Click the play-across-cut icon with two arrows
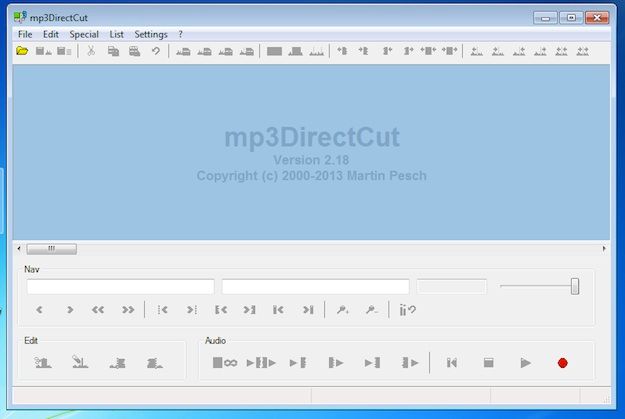 tap(261, 363)
